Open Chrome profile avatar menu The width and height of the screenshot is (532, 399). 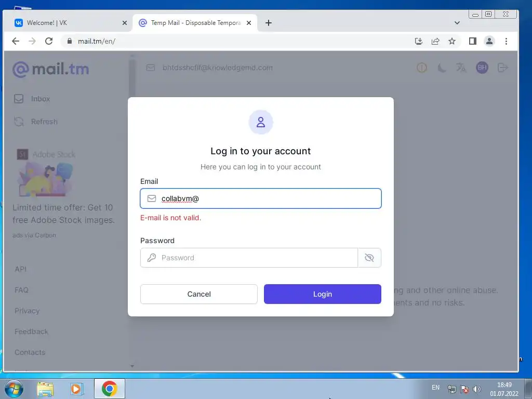489,41
